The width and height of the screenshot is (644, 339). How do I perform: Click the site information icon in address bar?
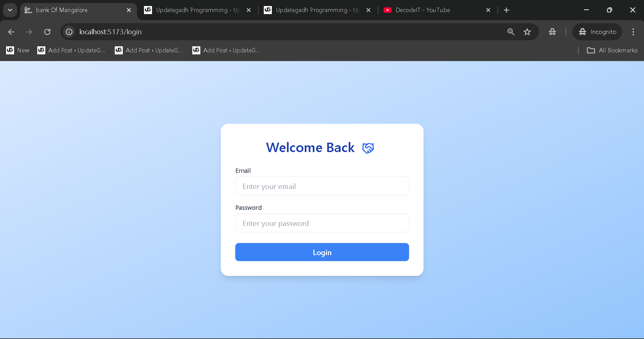tap(69, 32)
